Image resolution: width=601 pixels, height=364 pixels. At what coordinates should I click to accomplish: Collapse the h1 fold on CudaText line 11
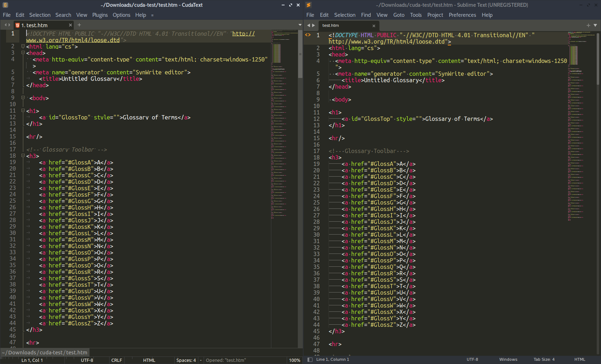(23, 111)
